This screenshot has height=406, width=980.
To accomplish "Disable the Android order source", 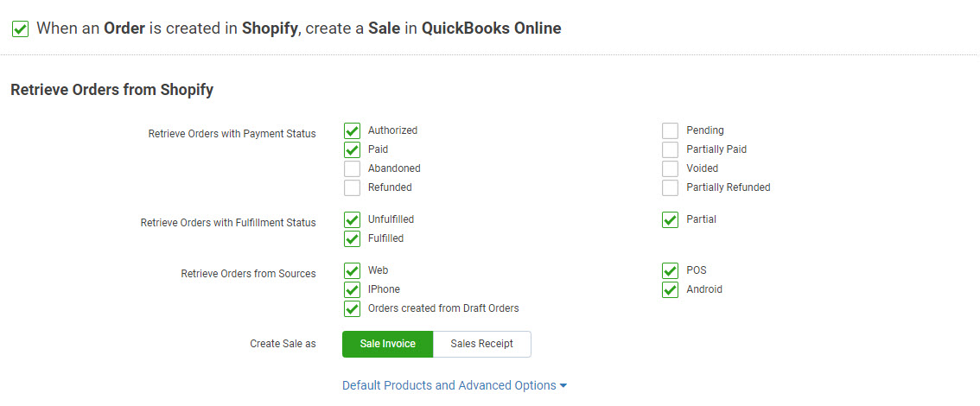I will click(670, 290).
